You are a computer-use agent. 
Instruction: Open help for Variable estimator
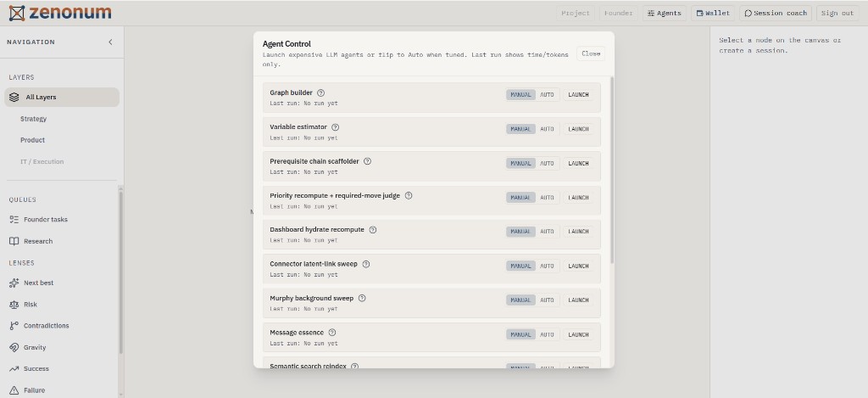tap(335, 127)
